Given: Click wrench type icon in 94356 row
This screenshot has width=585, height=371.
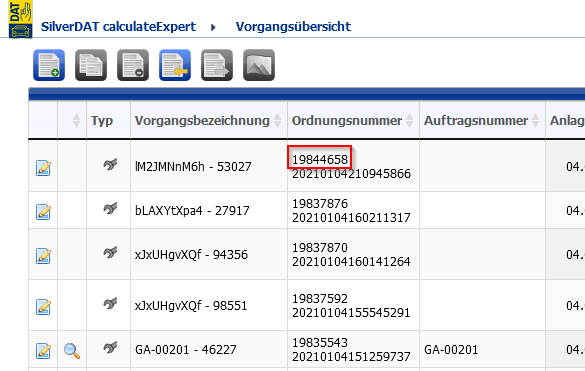Looking at the screenshot, I should (110, 252).
